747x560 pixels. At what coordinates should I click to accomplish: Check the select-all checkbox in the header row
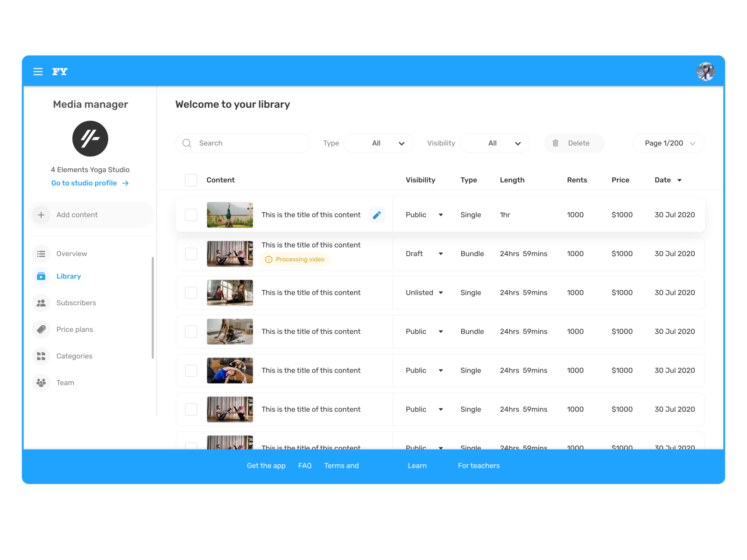(x=191, y=180)
